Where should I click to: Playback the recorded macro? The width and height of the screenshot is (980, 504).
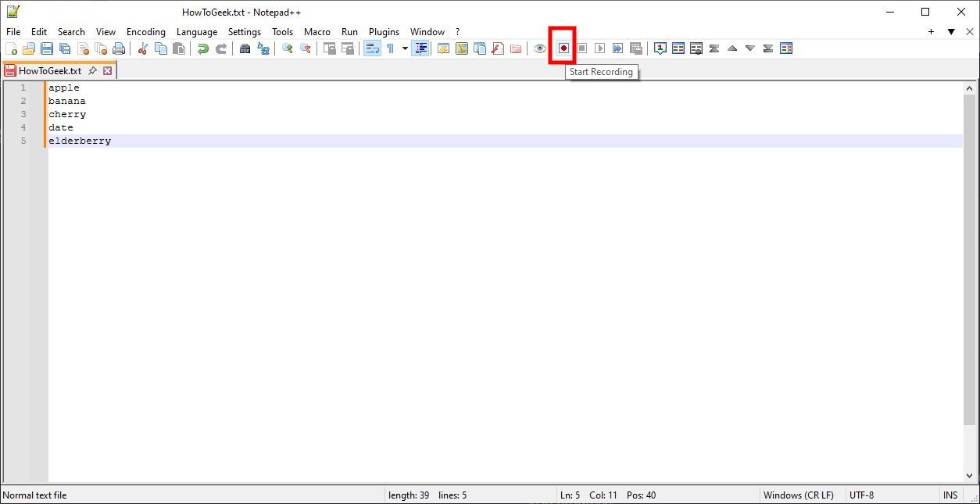[599, 48]
